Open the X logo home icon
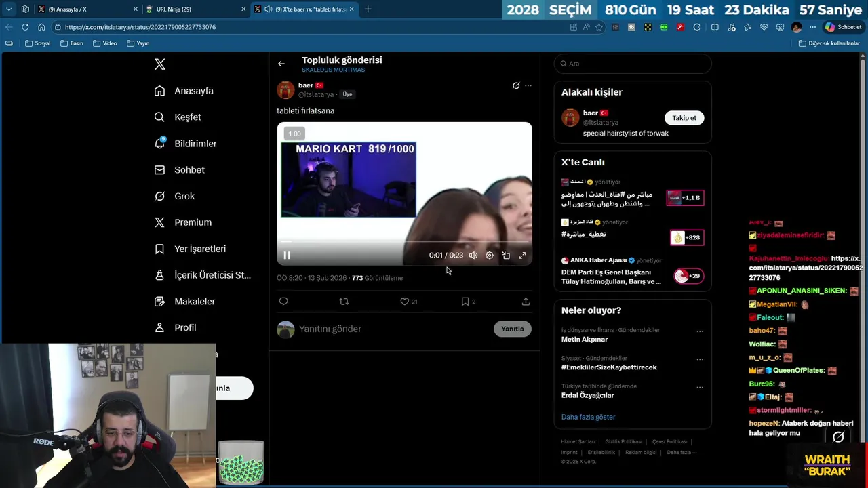 (x=159, y=64)
